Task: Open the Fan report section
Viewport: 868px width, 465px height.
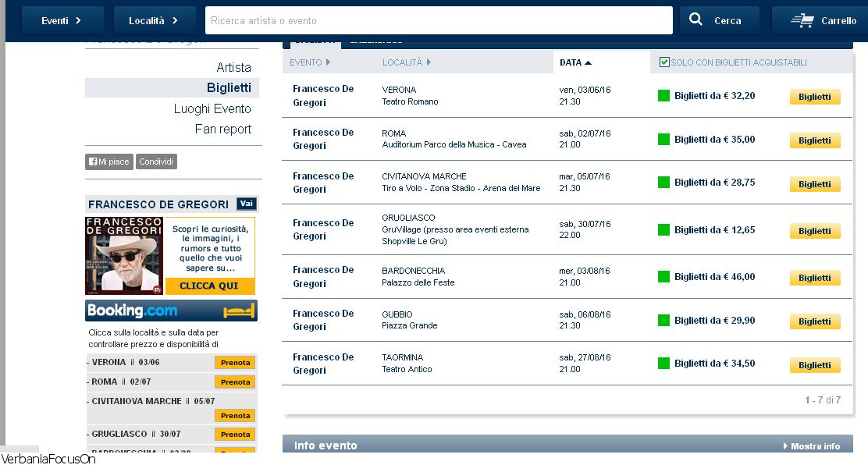Action: [222, 129]
